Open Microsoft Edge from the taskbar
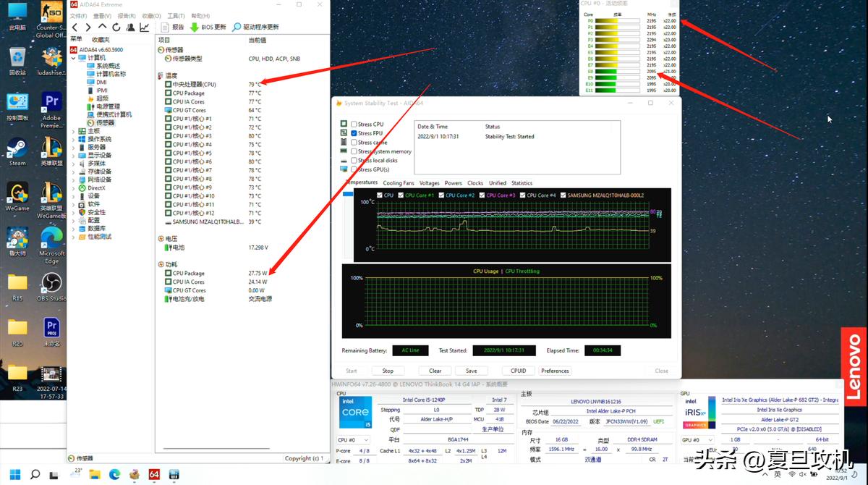The image size is (868, 485). [x=114, y=474]
